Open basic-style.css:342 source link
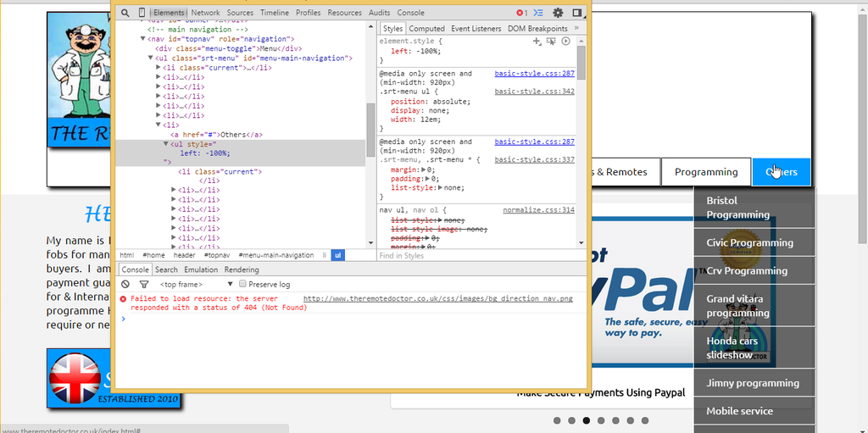The image size is (868, 433). [x=534, y=92]
